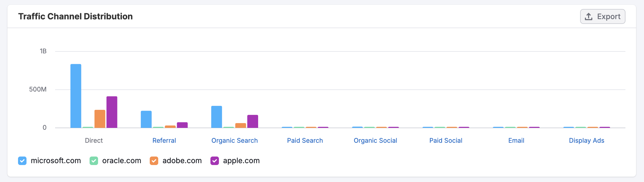Toggle the oracle.com legend checkbox

click(x=94, y=161)
